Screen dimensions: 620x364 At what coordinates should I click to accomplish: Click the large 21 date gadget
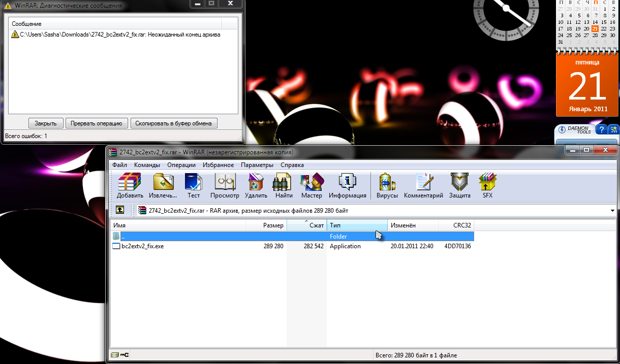coord(587,86)
